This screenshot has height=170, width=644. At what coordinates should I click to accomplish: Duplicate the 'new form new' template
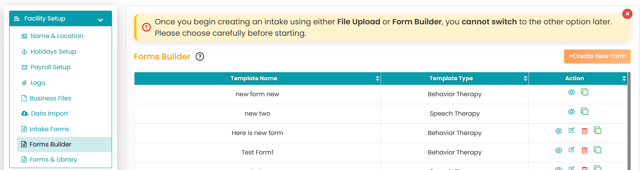click(x=585, y=92)
